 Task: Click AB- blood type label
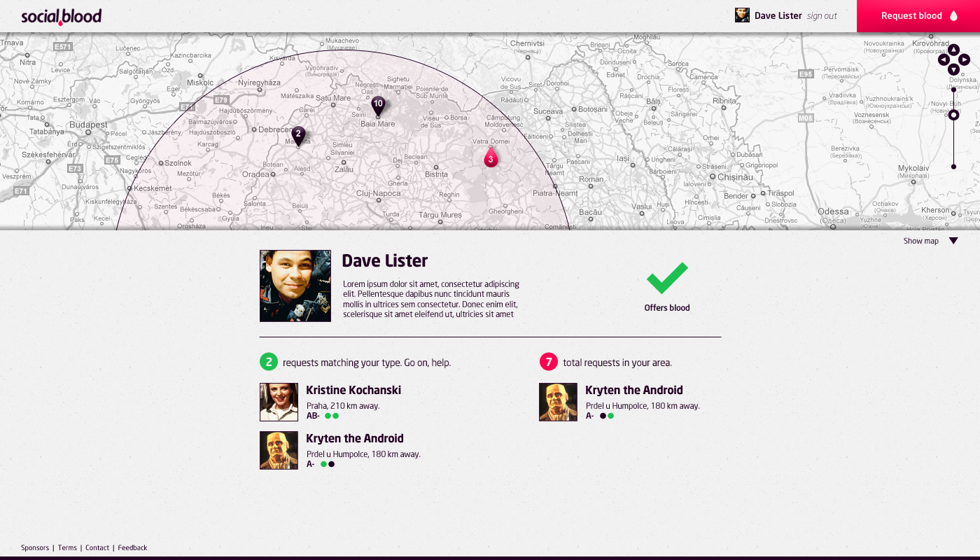coord(313,416)
